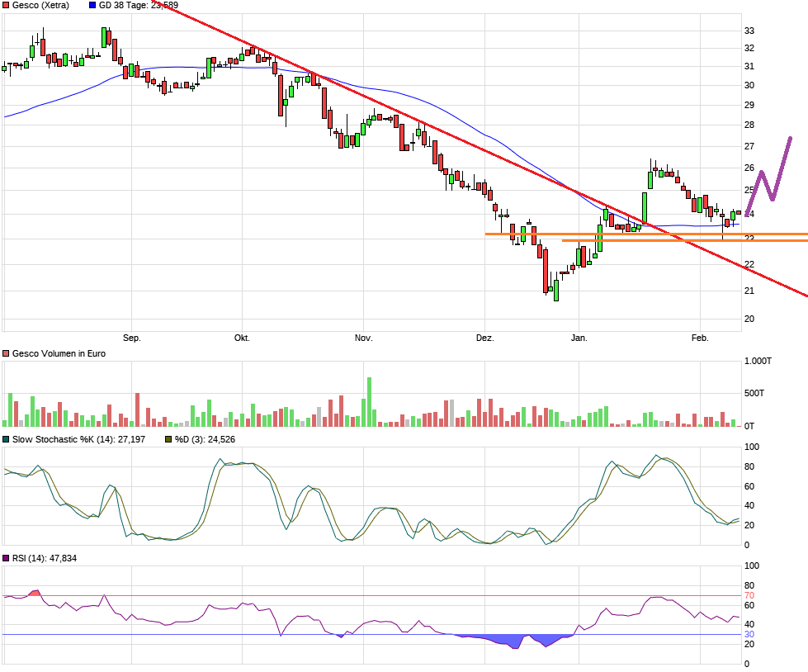The width and height of the screenshot is (808, 672).
Task: Click the blue oversold RSI shaded area
Action: pos(515,641)
